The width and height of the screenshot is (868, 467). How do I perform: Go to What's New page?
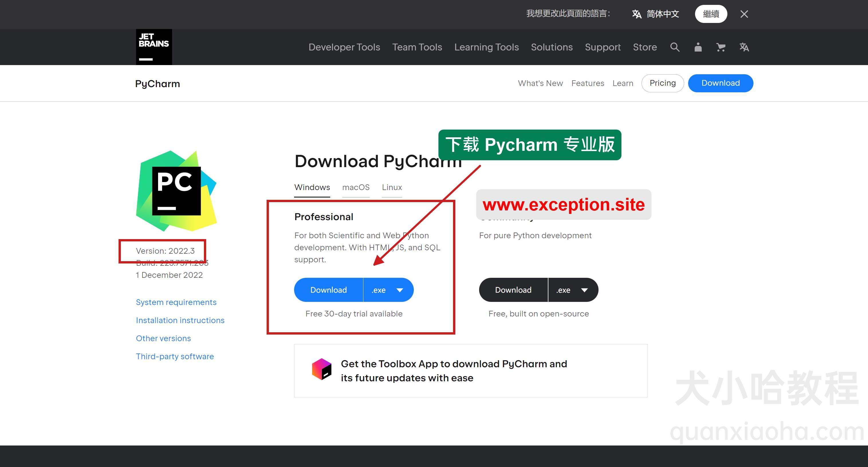pyautogui.click(x=540, y=83)
